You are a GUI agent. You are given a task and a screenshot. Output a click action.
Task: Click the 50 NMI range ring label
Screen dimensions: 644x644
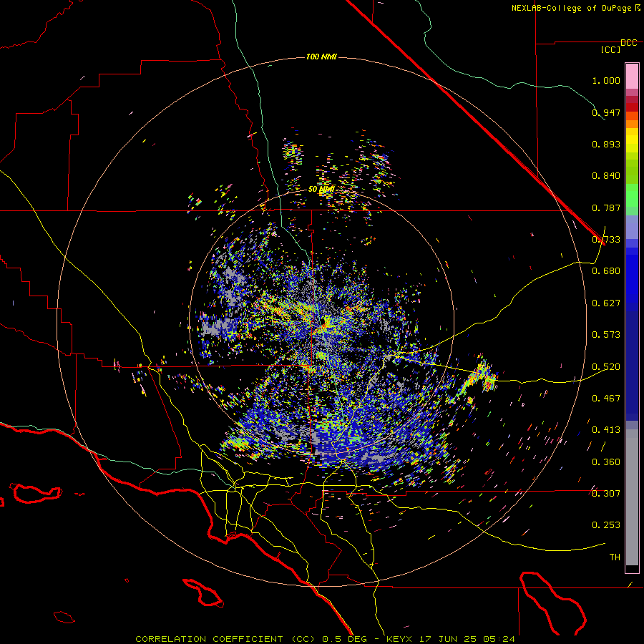(321, 190)
